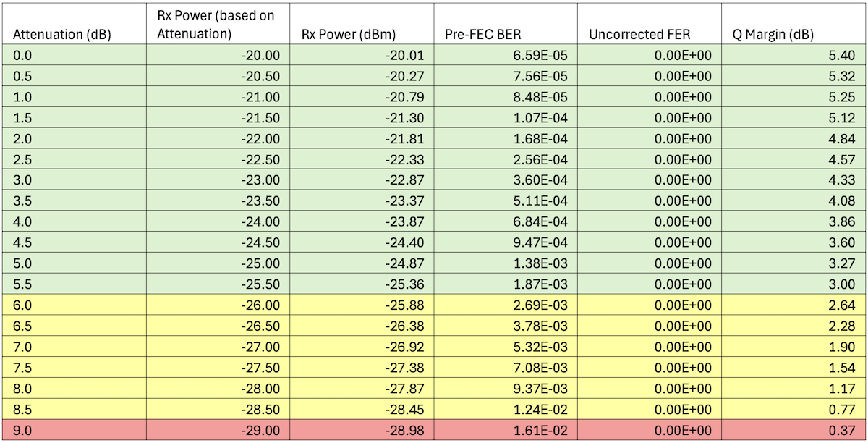Click attenuation cell 4.0
The image size is (868, 443).
pyautogui.click(x=74, y=221)
